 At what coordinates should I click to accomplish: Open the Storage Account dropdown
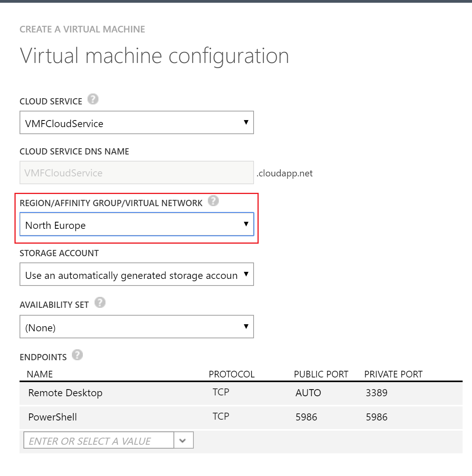(136, 275)
